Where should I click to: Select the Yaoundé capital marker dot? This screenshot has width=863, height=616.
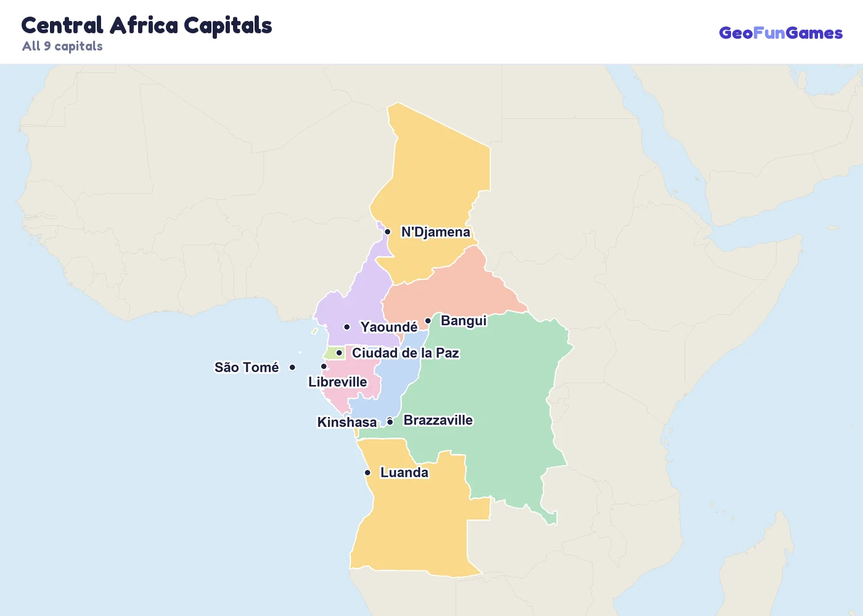[347, 327]
